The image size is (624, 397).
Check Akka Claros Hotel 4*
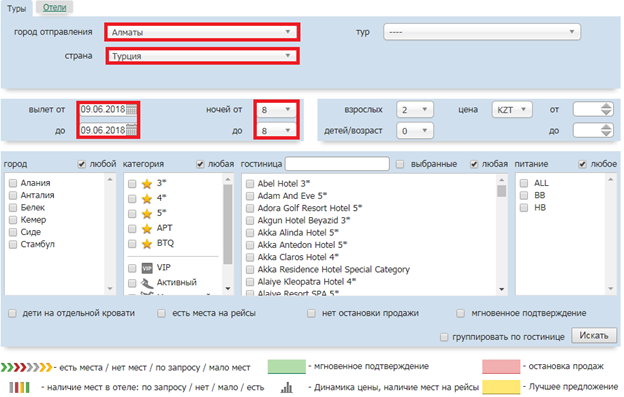coord(250,258)
